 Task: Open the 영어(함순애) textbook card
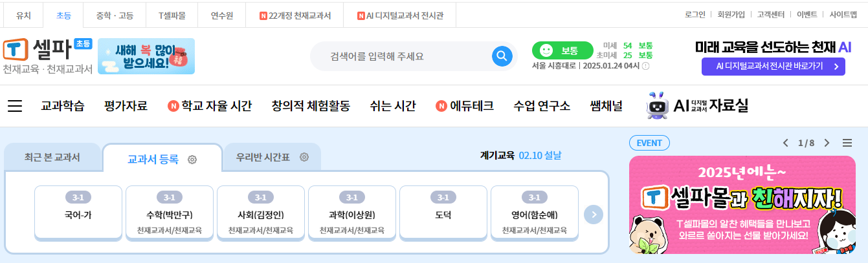tap(535, 213)
